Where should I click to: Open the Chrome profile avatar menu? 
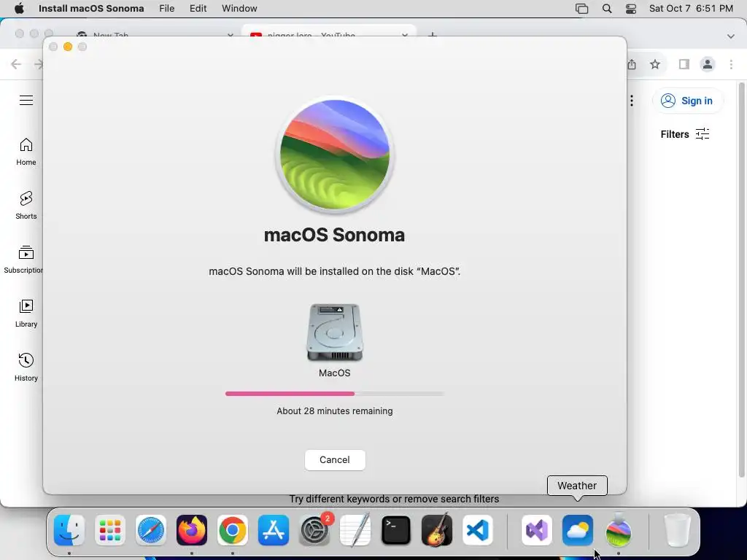(708, 64)
